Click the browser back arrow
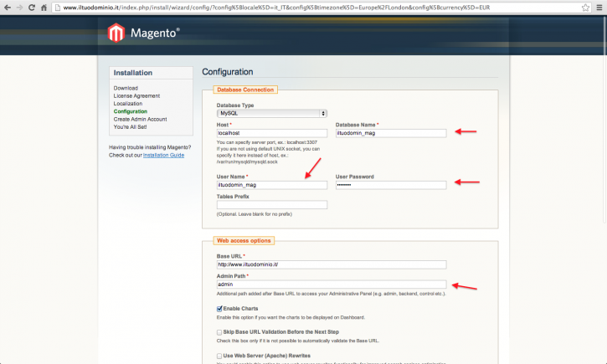This screenshot has height=364, width=607. point(8,8)
